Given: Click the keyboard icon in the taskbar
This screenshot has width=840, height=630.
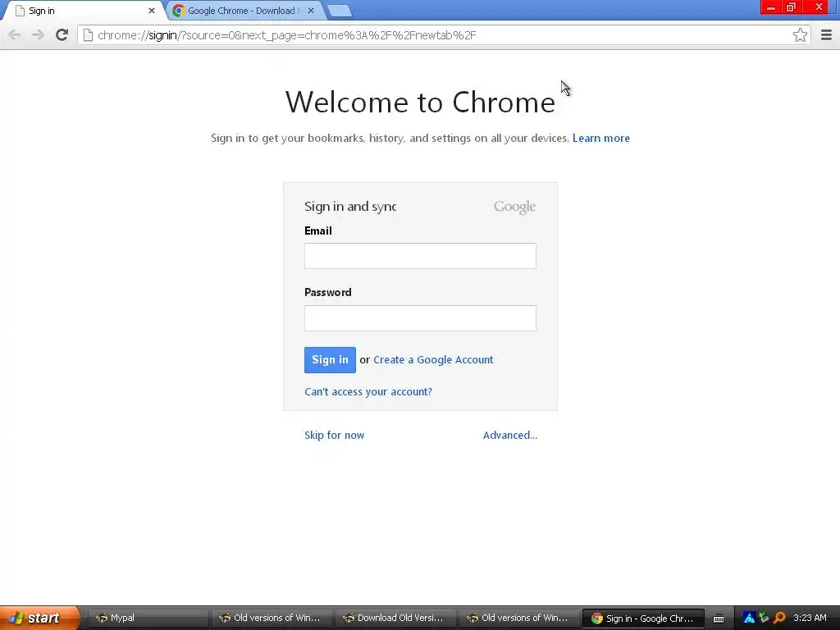Looking at the screenshot, I should (x=719, y=619).
